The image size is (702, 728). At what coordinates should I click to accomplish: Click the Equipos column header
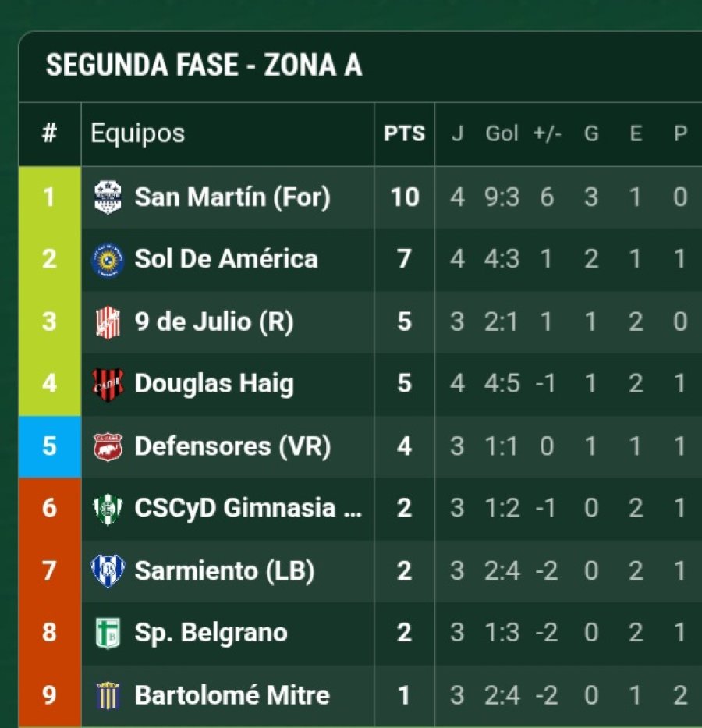(x=137, y=133)
